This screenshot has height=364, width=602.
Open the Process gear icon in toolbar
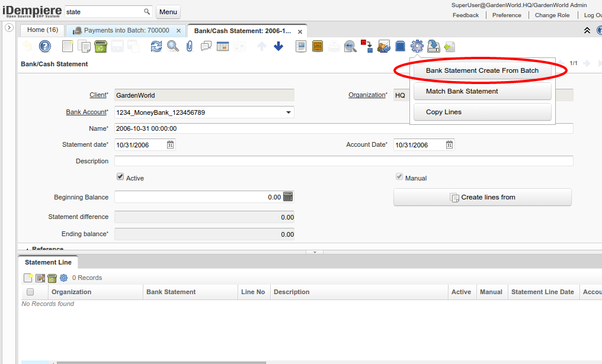pyautogui.click(x=417, y=46)
